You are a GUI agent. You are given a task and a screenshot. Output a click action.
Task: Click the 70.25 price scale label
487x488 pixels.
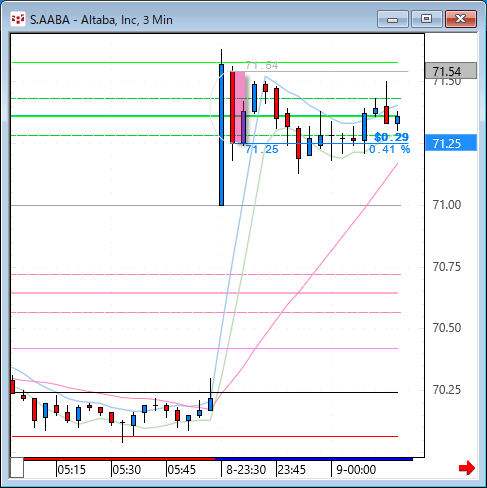(447, 389)
